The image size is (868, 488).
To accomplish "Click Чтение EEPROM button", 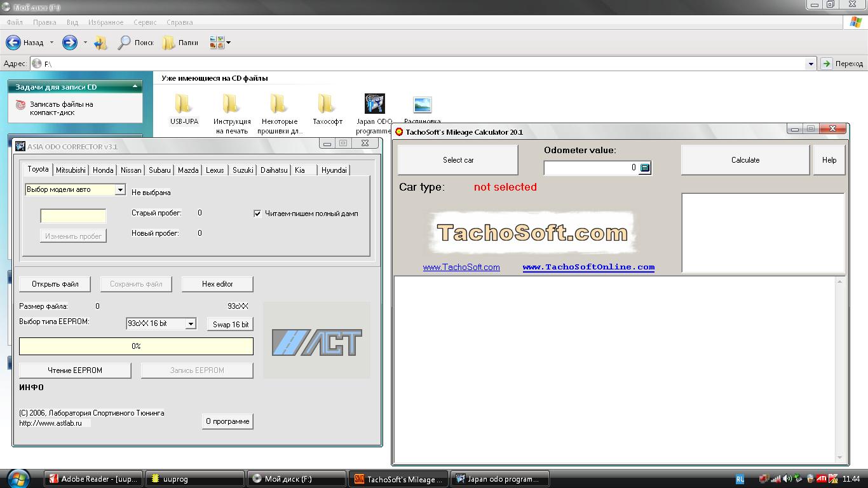I will 75,370.
